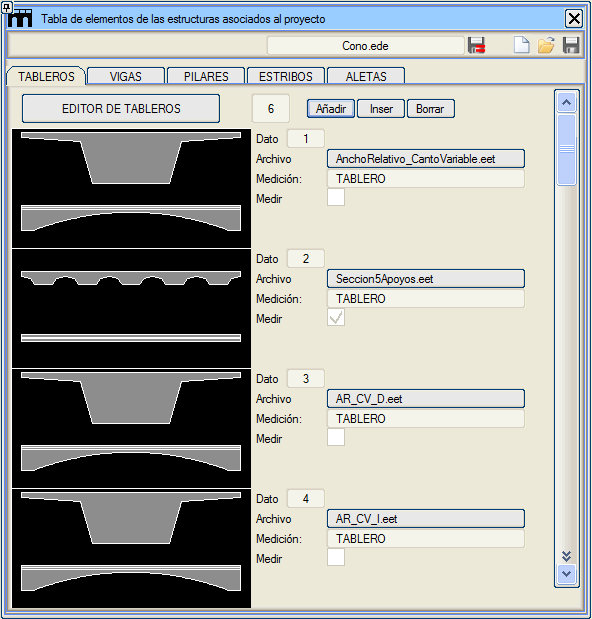The height and width of the screenshot is (619, 592).
Task: Click the AnchoRelativo_CantoVariable.eet file button
Action: [x=426, y=159]
